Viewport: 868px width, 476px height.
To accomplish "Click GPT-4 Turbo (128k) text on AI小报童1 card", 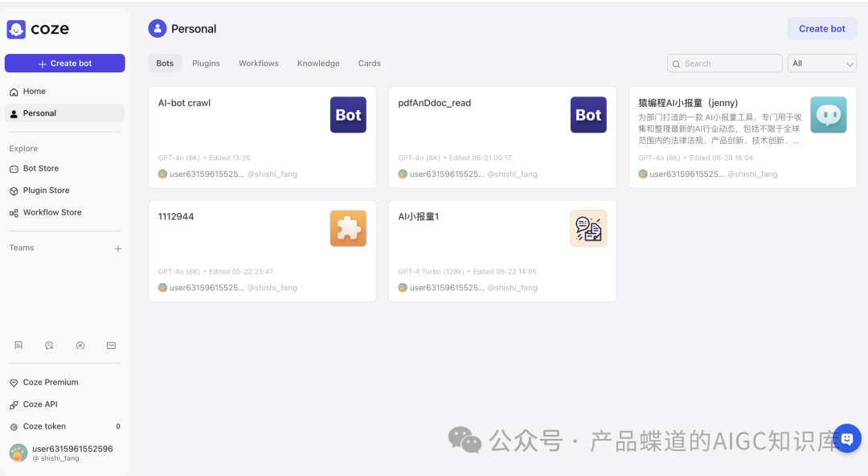I will [431, 272].
